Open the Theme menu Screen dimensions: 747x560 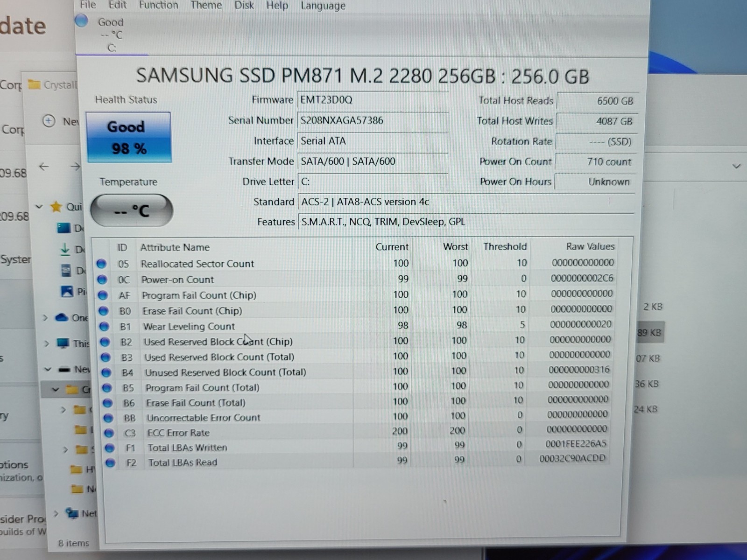point(206,6)
